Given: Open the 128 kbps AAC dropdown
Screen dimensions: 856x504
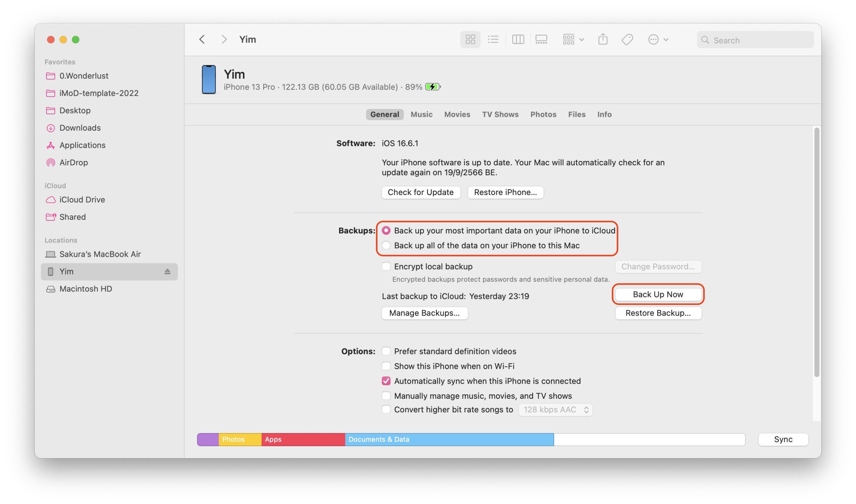Looking at the screenshot, I should pyautogui.click(x=555, y=410).
